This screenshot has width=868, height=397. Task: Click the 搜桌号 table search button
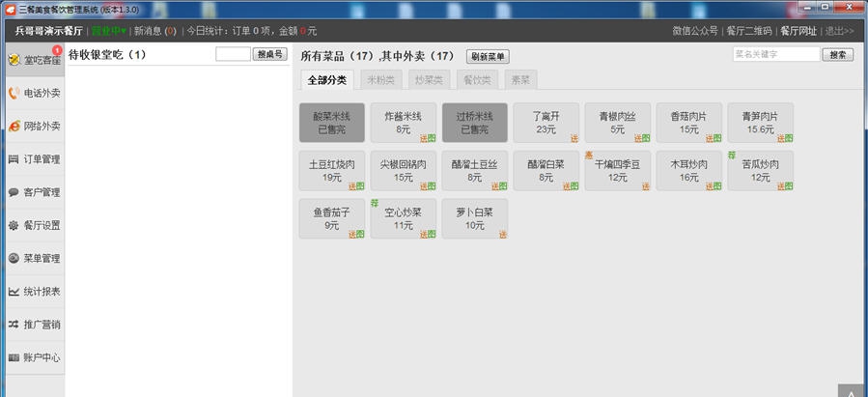click(x=270, y=54)
